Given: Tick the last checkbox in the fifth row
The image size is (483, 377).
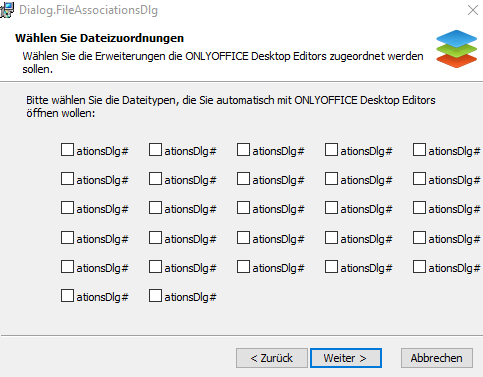Looking at the screenshot, I should [419, 267].
